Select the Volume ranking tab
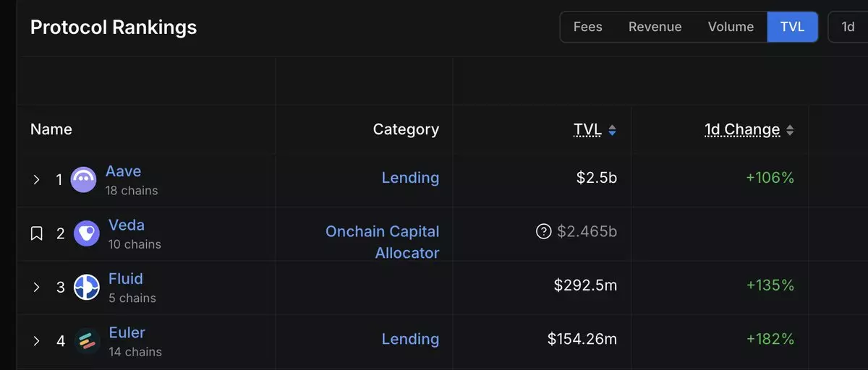The image size is (868, 370). tap(731, 27)
